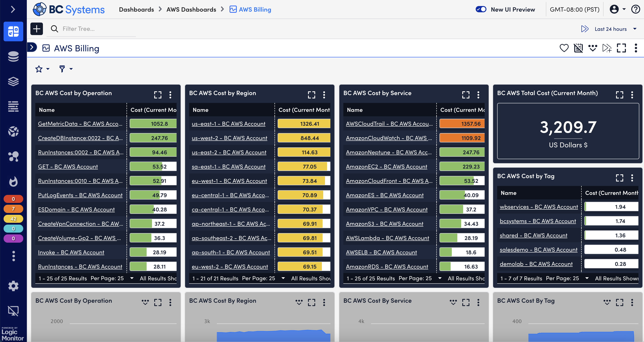Expand the BC AWS Cost by Region widget fullscreen
The height and width of the screenshot is (342, 644).
click(312, 95)
